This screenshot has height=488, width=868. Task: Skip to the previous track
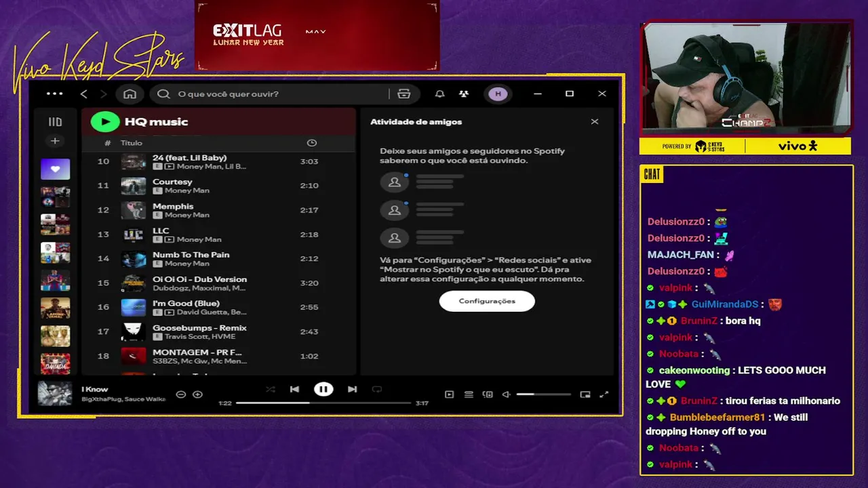coord(294,389)
